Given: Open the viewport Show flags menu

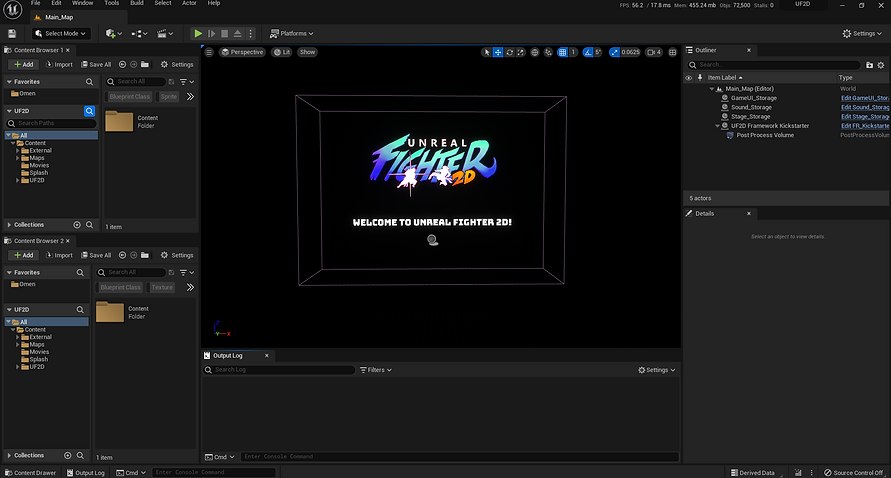Looking at the screenshot, I should [x=307, y=52].
